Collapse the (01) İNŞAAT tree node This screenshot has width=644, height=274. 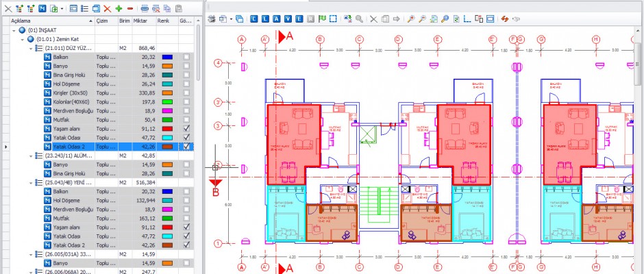point(15,31)
